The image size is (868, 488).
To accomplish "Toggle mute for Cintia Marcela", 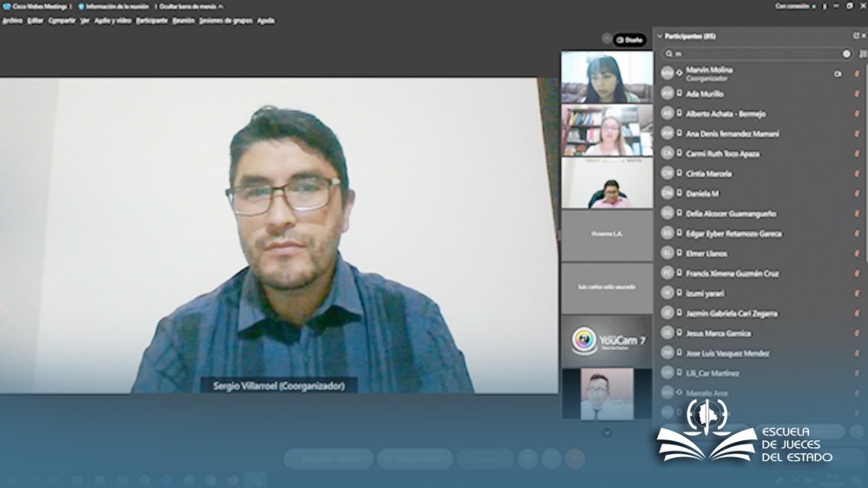I will 857,174.
